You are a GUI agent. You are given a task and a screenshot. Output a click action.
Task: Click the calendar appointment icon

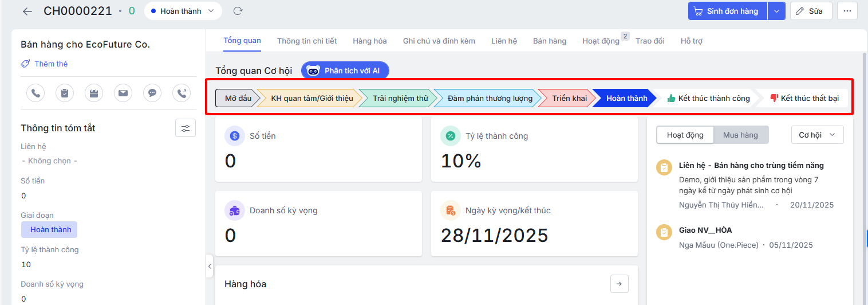click(94, 92)
